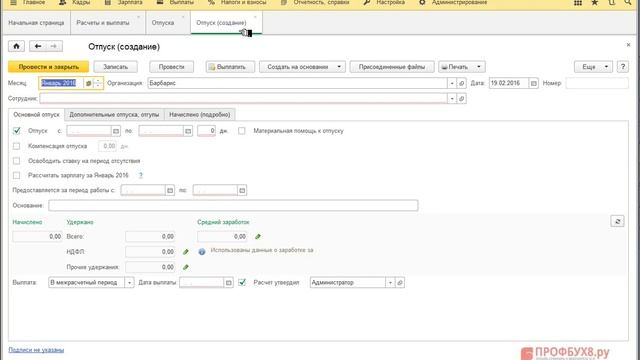Open the Администратор linked record icon
The image size is (640, 360).
coord(400,282)
